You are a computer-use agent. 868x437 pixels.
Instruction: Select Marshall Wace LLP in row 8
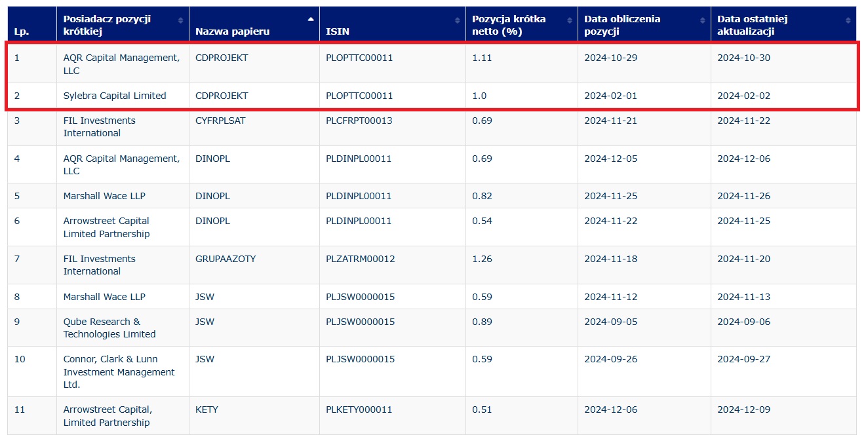click(x=104, y=297)
